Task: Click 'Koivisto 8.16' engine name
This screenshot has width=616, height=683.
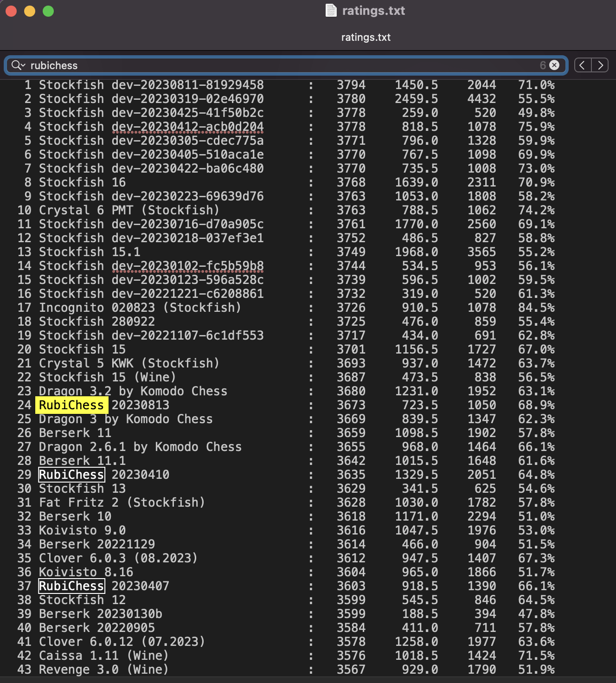Action: pos(86,572)
